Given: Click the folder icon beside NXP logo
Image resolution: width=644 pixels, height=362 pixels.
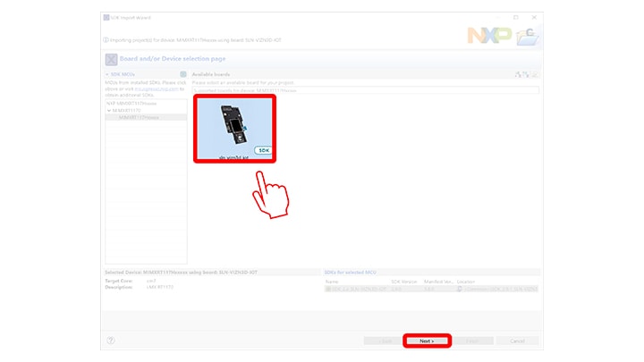Looking at the screenshot, I should (x=529, y=37).
